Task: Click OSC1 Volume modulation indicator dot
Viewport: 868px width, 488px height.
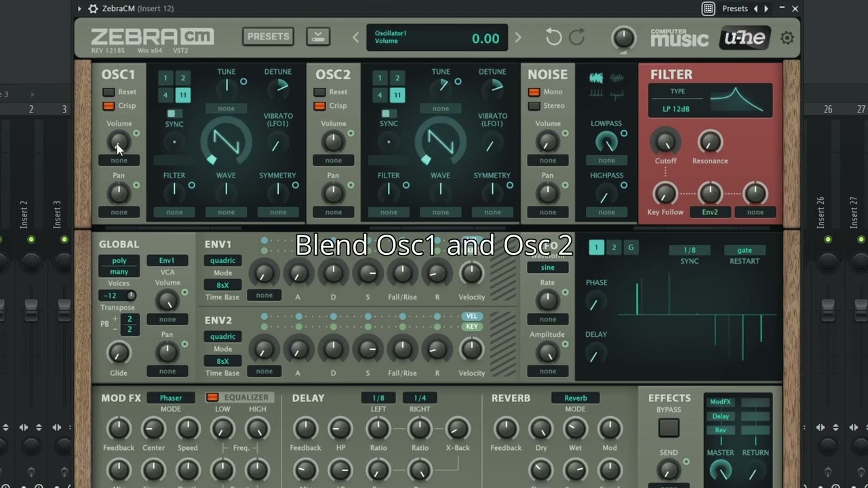Action: [x=136, y=134]
